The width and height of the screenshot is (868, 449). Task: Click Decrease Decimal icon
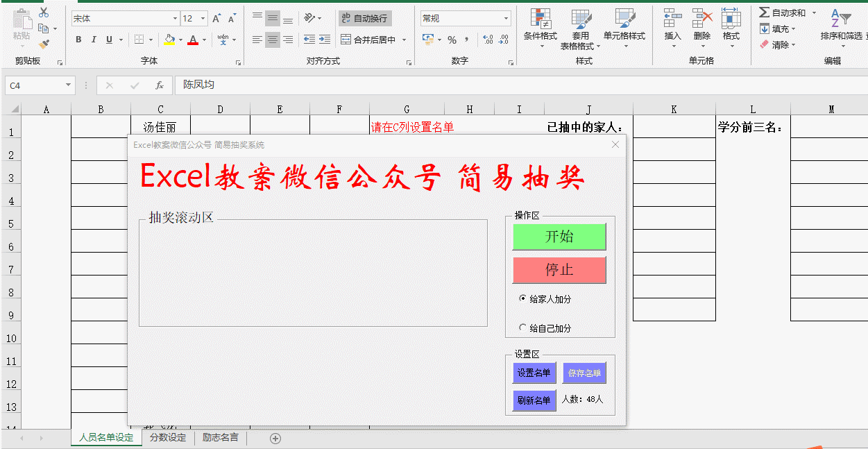tap(504, 40)
